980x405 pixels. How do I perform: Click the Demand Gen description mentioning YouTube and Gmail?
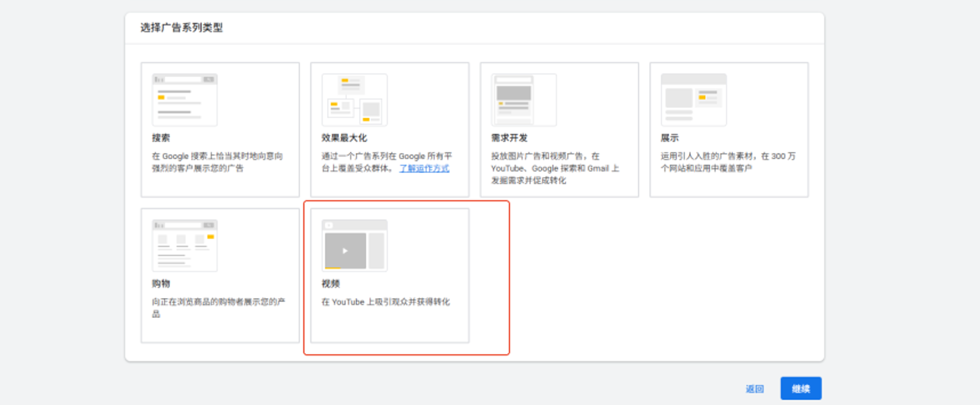point(555,168)
